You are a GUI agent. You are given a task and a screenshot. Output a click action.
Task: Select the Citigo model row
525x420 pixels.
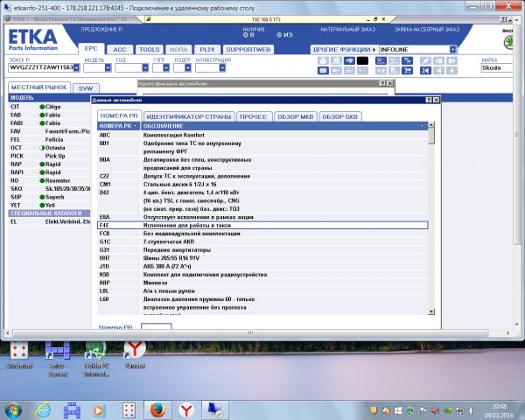click(x=50, y=107)
